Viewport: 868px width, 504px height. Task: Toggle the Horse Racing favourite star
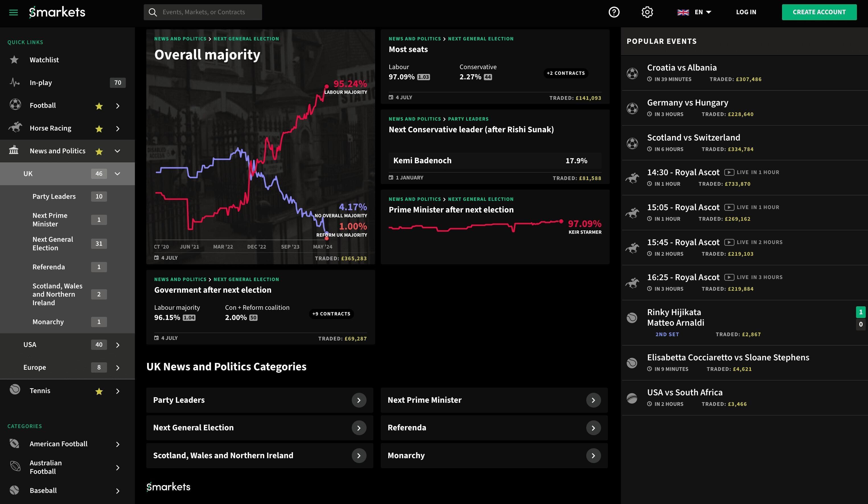coord(99,129)
